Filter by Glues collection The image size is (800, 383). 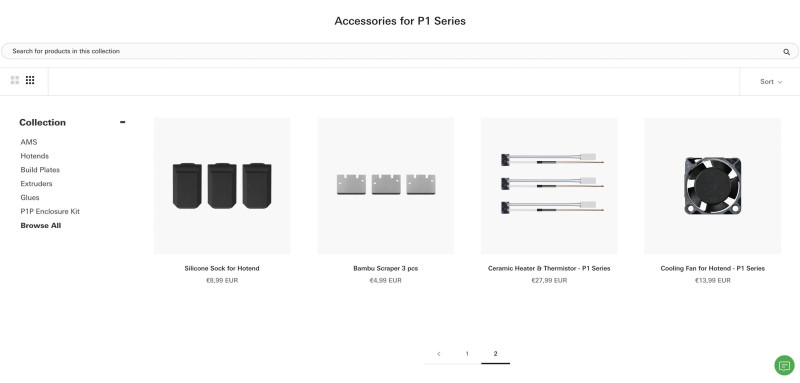click(30, 197)
